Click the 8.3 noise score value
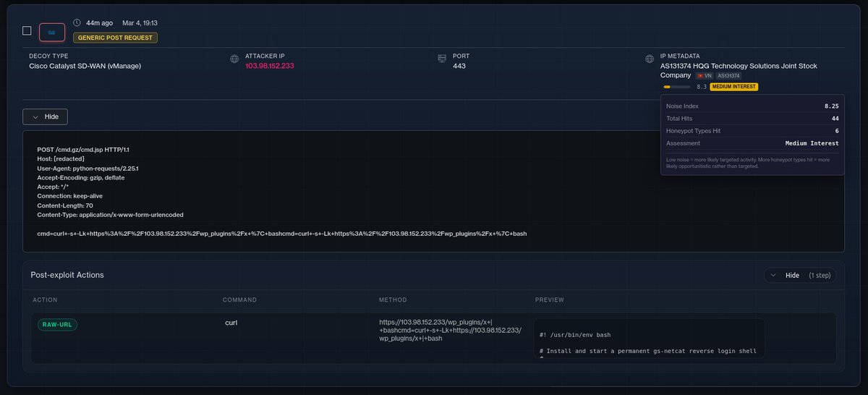This screenshot has width=868, height=395. click(x=702, y=87)
